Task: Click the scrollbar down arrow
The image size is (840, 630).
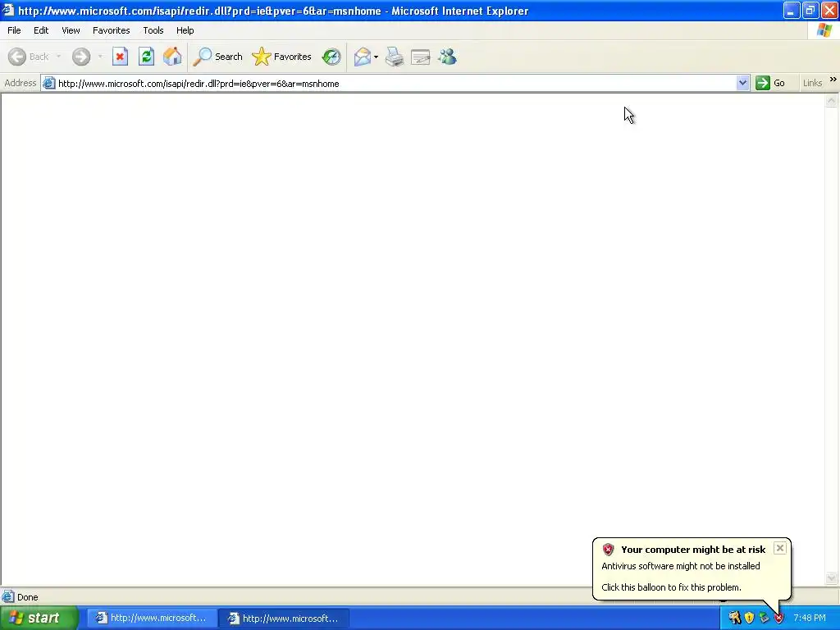Action: tap(832, 577)
